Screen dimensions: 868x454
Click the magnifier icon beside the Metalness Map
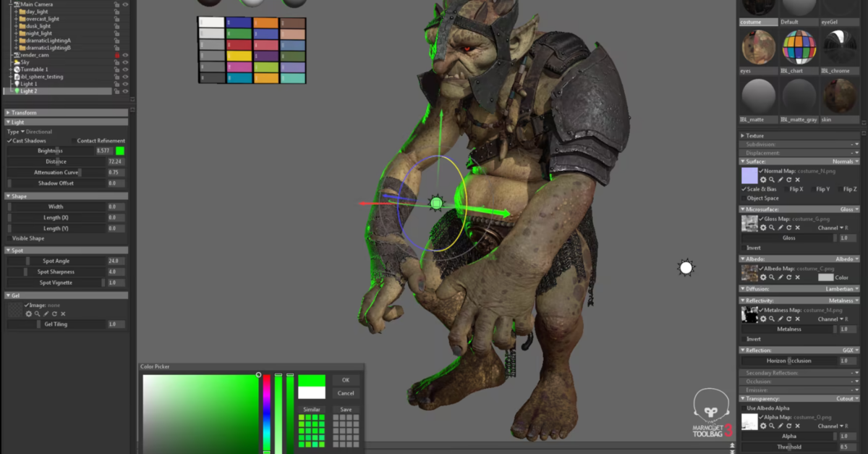click(x=772, y=319)
